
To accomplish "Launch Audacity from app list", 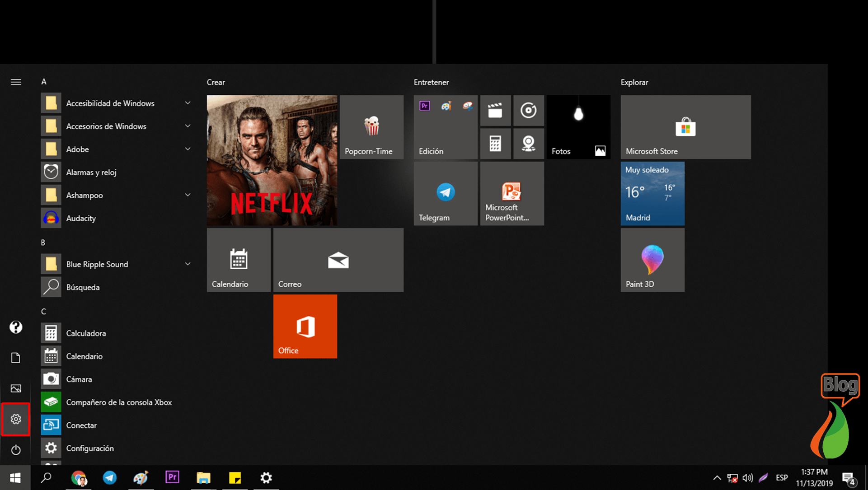I will pos(117,218).
